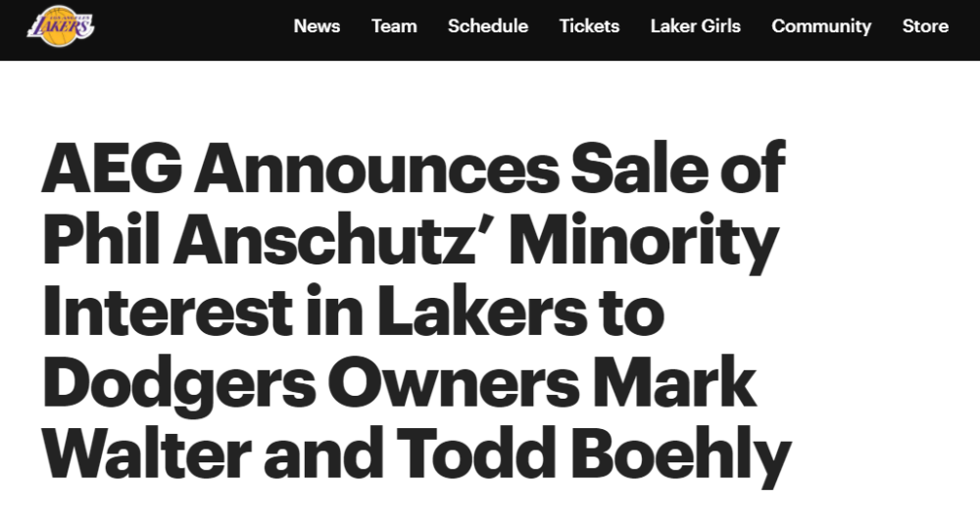Click the word Minority in the headline
The width and height of the screenshot is (980, 529).
coord(644,242)
